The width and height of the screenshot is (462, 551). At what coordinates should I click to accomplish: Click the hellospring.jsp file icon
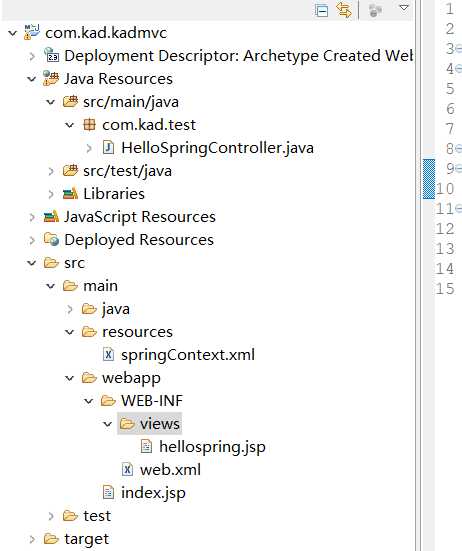[x=146, y=446]
